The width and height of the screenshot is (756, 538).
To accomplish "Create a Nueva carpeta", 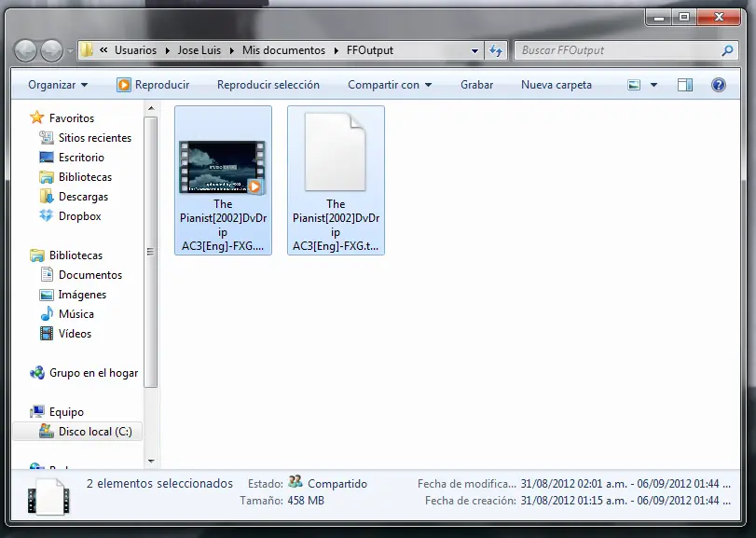I will [x=556, y=85].
